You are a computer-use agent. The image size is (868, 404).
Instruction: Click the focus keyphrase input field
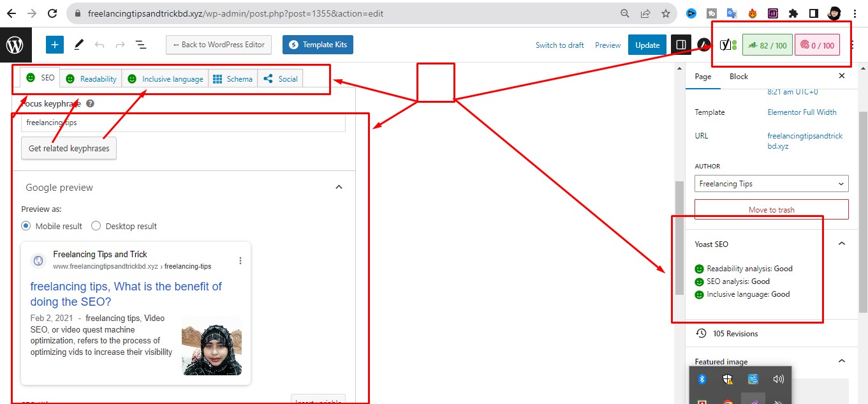click(183, 123)
